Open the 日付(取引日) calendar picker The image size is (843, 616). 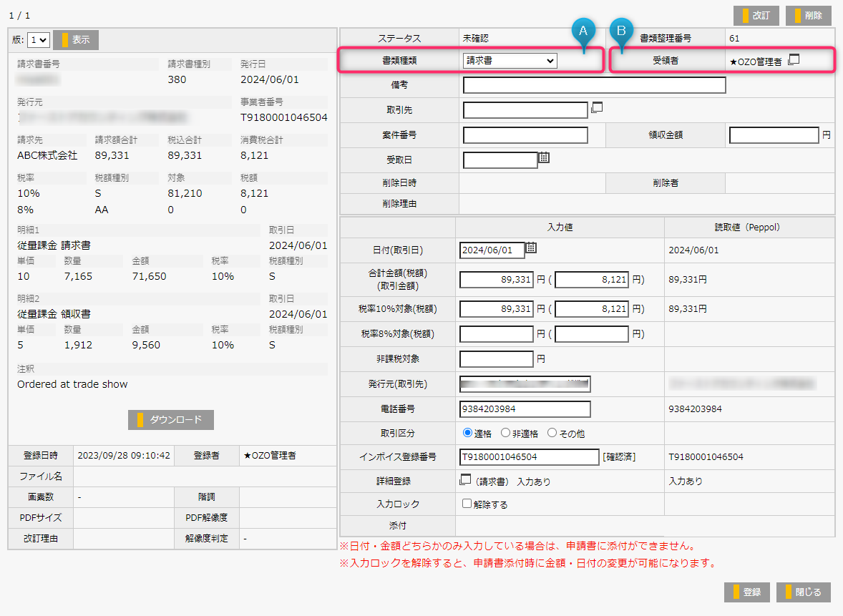click(531, 248)
